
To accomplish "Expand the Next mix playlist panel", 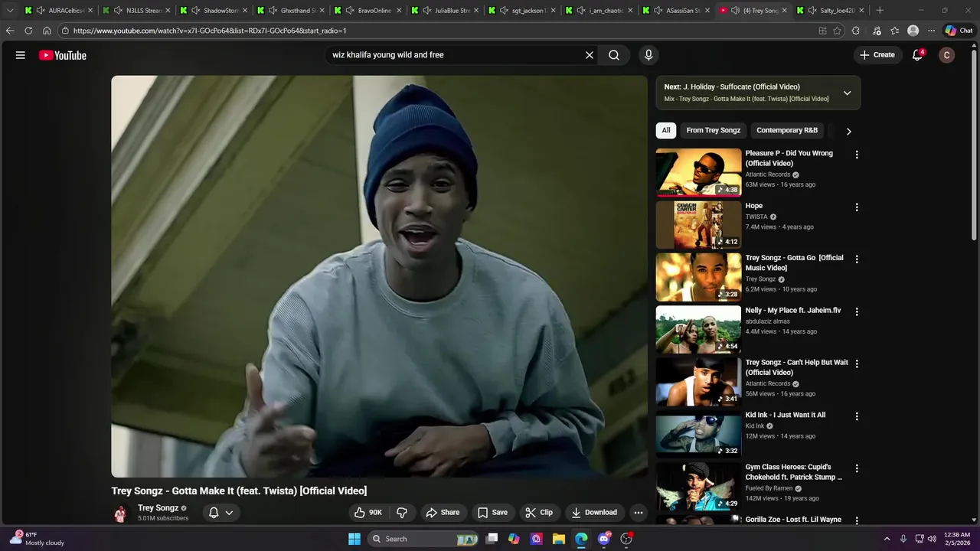I will (847, 93).
